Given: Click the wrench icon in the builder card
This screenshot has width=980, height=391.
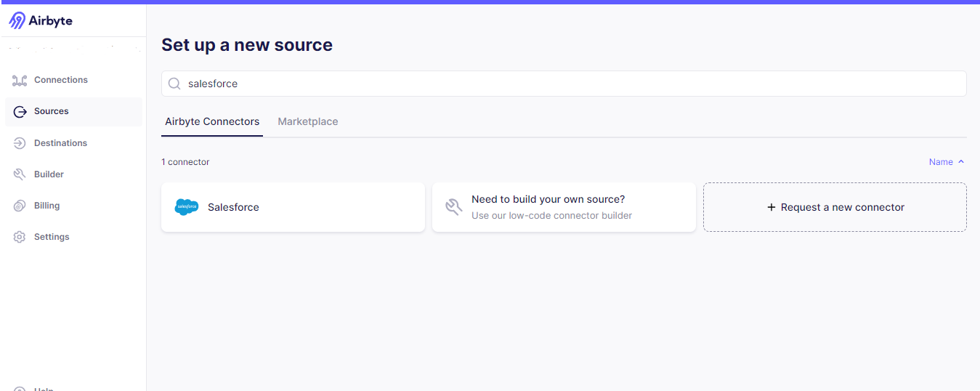Looking at the screenshot, I should coord(454,207).
